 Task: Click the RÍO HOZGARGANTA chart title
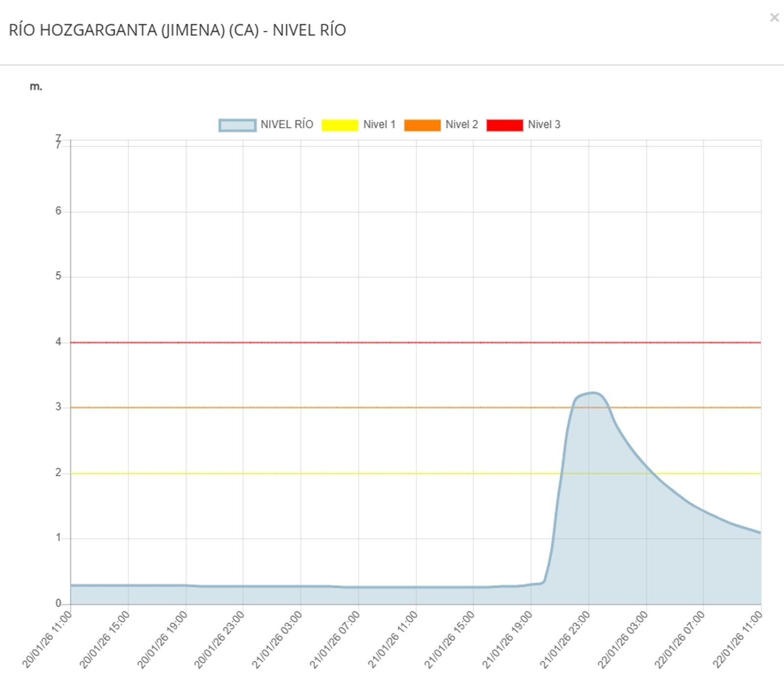click(177, 30)
